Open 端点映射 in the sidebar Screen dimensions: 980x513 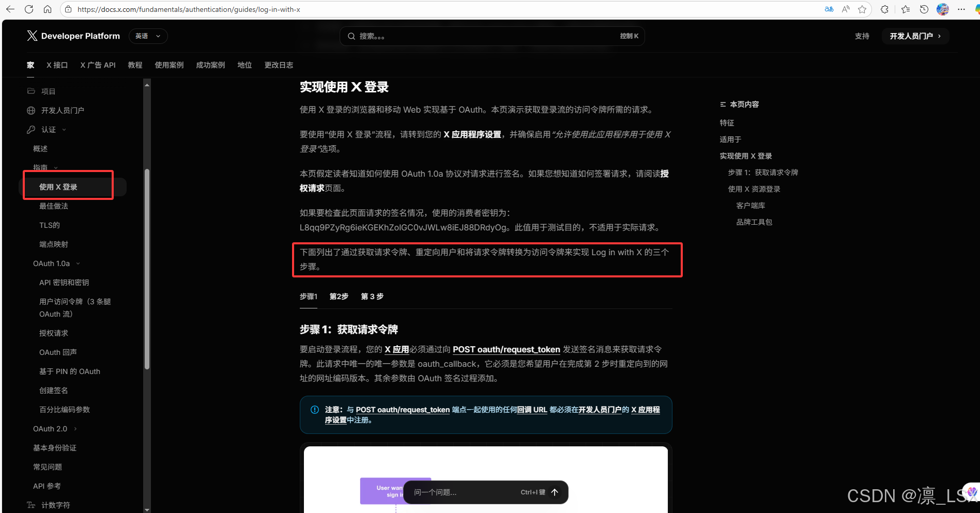(54, 244)
